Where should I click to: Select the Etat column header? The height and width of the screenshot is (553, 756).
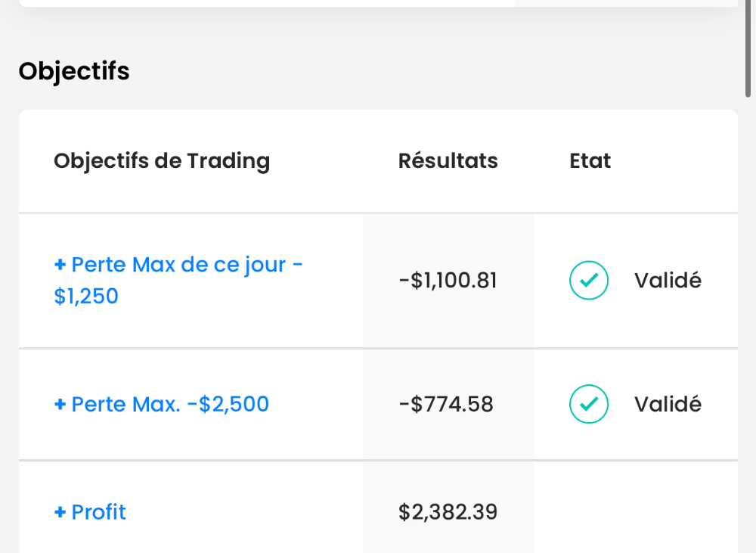(x=590, y=160)
